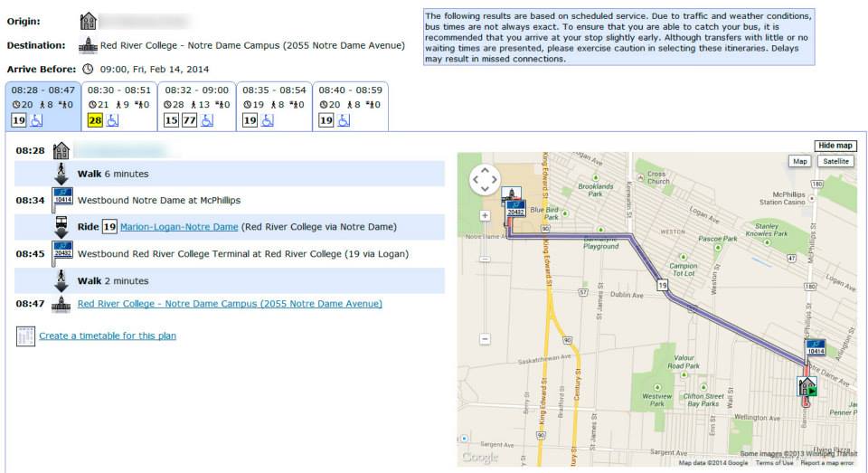Click route 77 badge in third tab

tap(189, 120)
